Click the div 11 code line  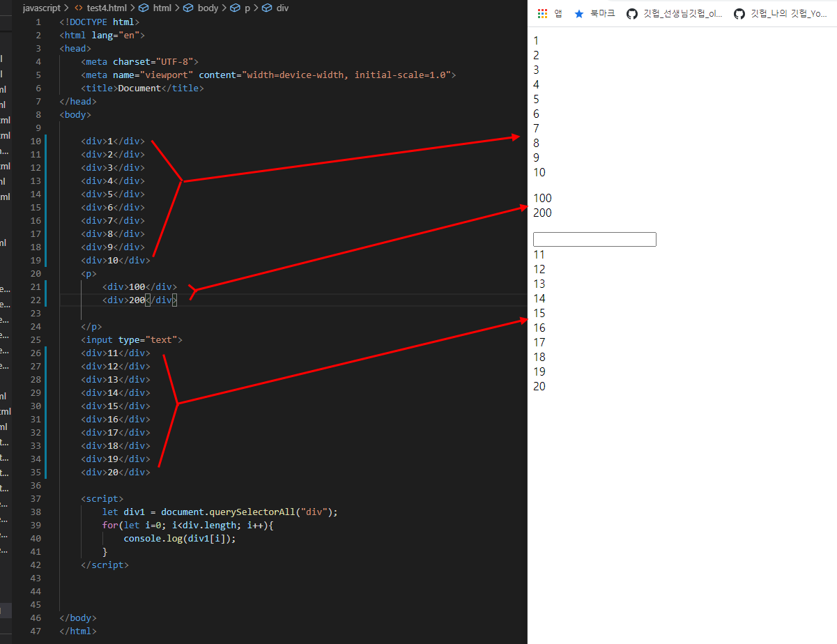click(116, 353)
